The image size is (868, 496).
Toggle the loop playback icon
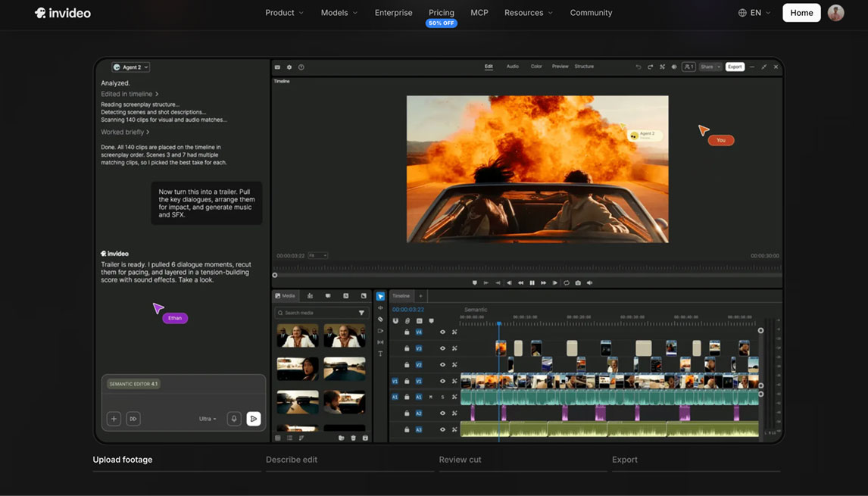(567, 283)
